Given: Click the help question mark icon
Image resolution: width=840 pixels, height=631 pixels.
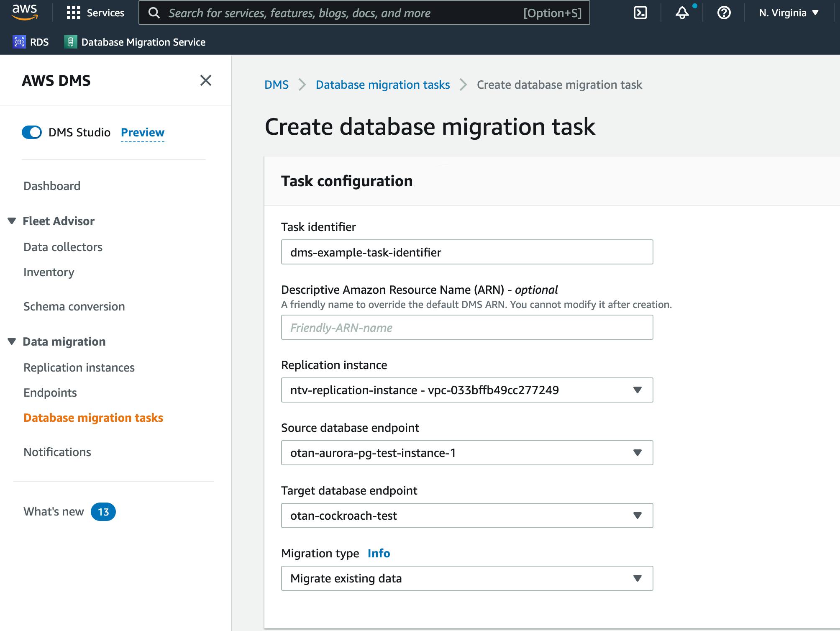Looking at the screenshot, I should point(724,13).
